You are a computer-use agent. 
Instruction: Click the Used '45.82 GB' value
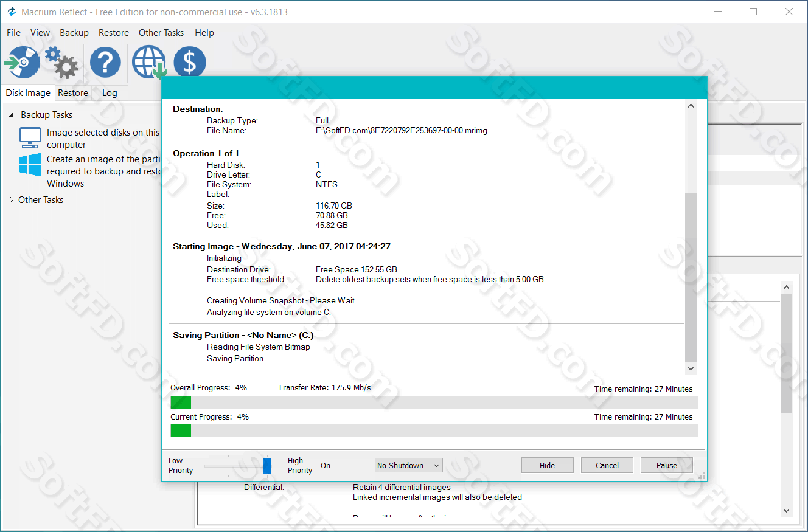tap(332, 225)
